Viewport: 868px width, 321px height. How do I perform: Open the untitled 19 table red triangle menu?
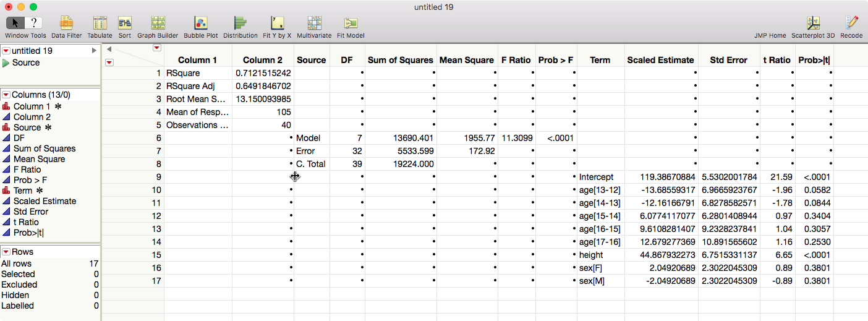[x=6, y=51]
